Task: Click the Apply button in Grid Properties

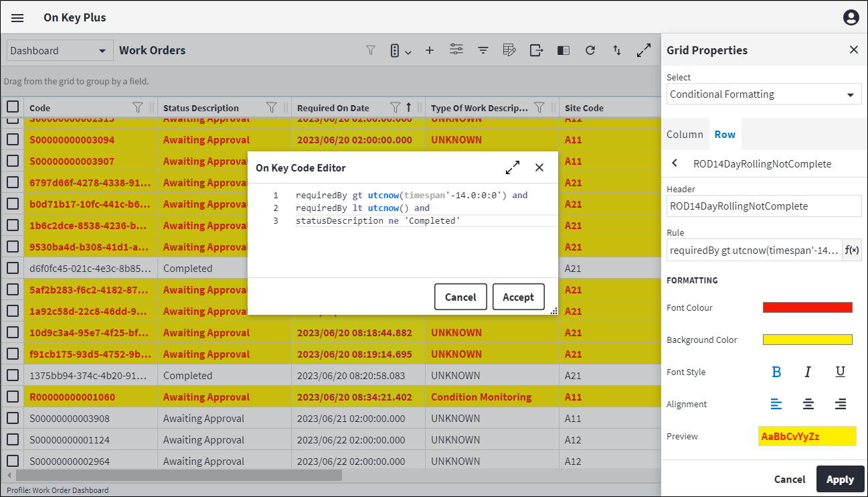Action: pyautogui.click(x=840, y=479)
